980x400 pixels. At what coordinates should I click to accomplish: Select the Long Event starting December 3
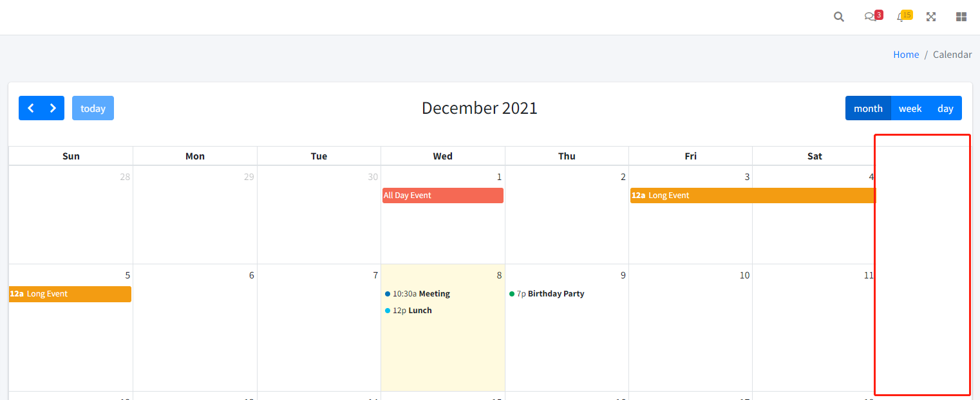tap(708, 195)
